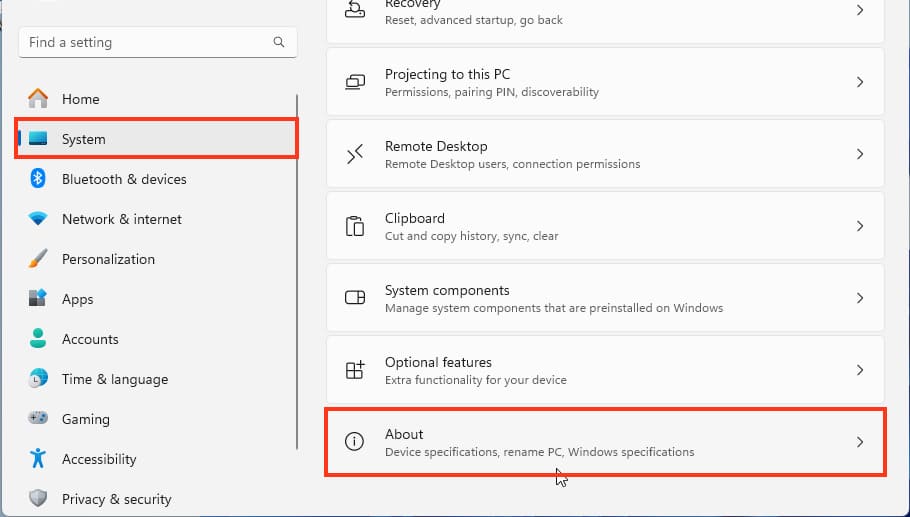Expand the System components chevron arrow
910x517 pixels.
pyautogui.click(x=859, y=298)
